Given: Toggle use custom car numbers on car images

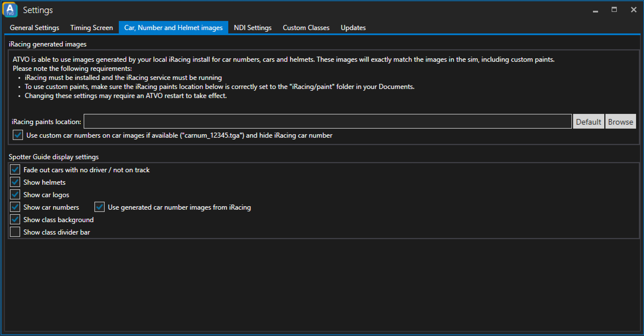Looking at the screenshot, I should click(18, 135).
